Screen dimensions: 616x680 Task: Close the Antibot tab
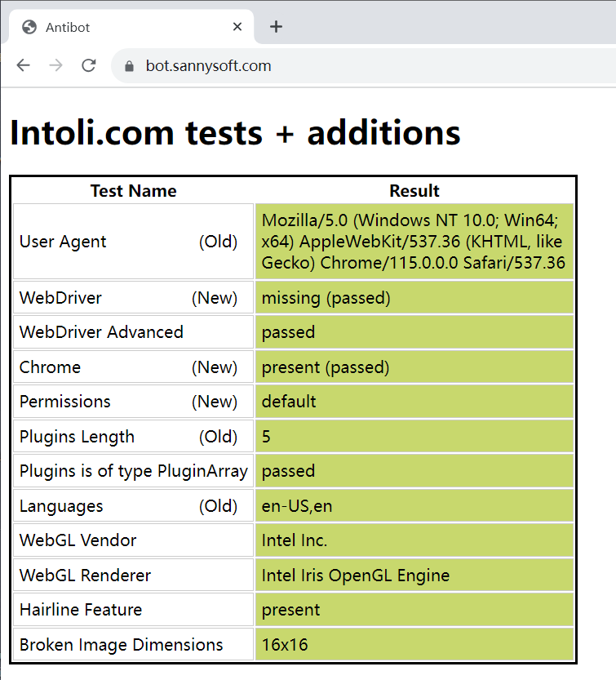tap(237, 27)
